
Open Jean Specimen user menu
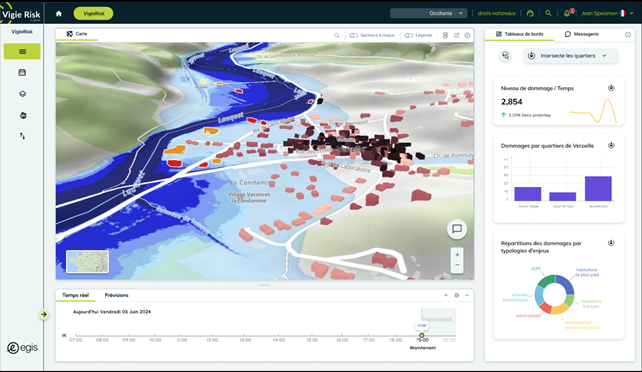point(608,14)
